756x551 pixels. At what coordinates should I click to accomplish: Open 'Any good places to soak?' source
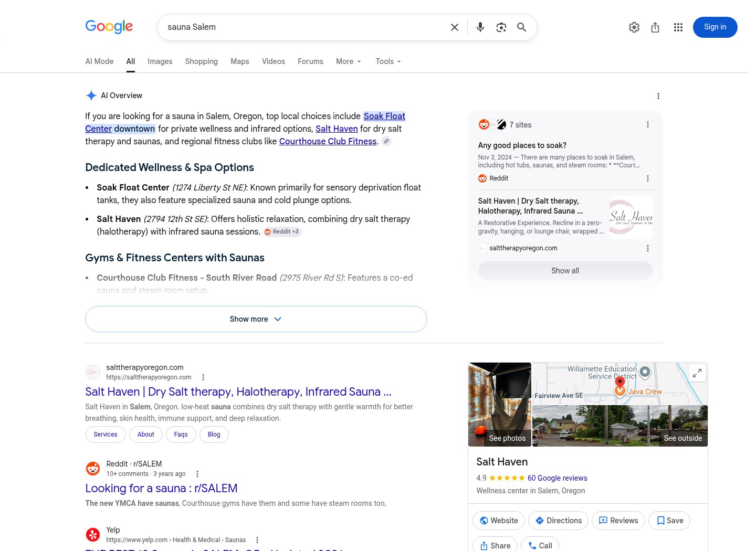click(x=522, y=145)
